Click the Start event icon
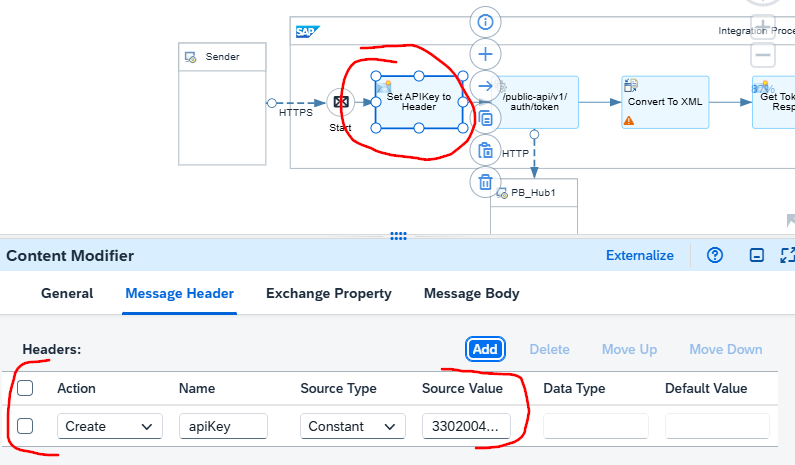The height and width of the screenshot is (465, 795). point(340,102)
